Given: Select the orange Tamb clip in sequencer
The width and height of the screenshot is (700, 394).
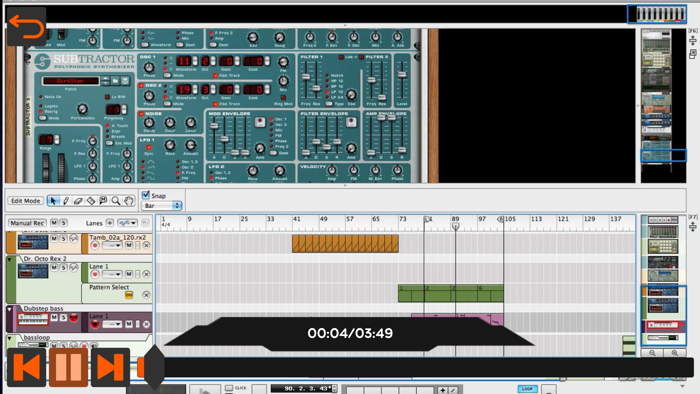Looking at the screenshot, I should [x=345, y=244].
